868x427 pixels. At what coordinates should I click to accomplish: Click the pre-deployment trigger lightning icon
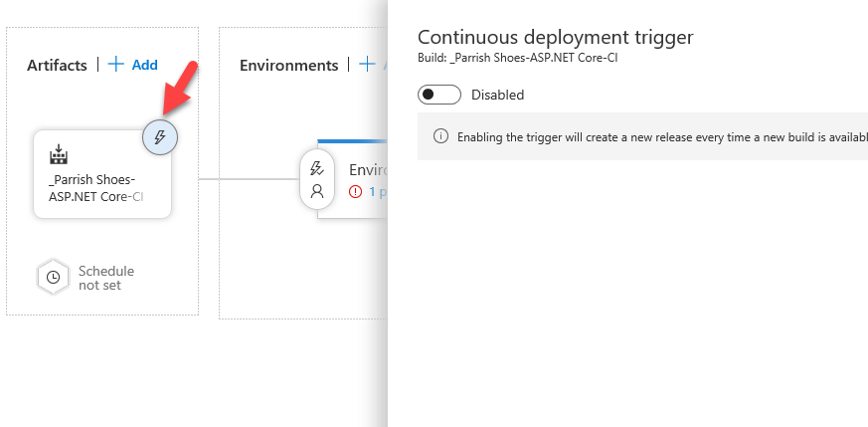click(317, 168)
